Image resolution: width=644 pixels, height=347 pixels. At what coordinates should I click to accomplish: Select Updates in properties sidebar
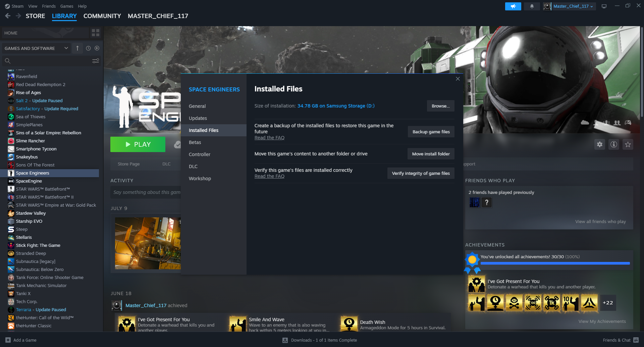click(214, 118)
